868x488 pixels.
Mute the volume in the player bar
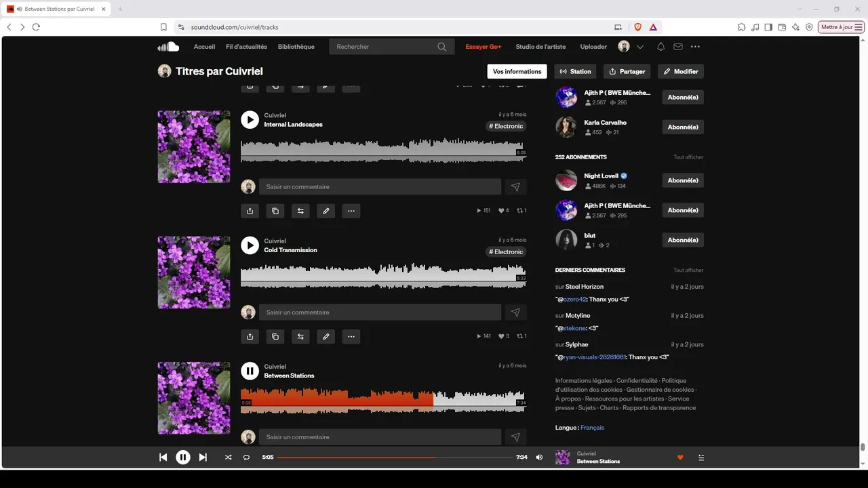[539, 457]
